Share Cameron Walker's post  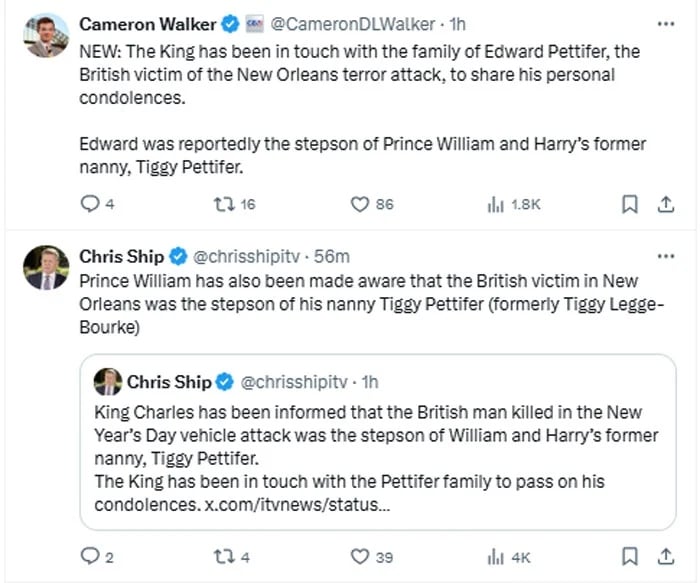(x=664, y=204)
